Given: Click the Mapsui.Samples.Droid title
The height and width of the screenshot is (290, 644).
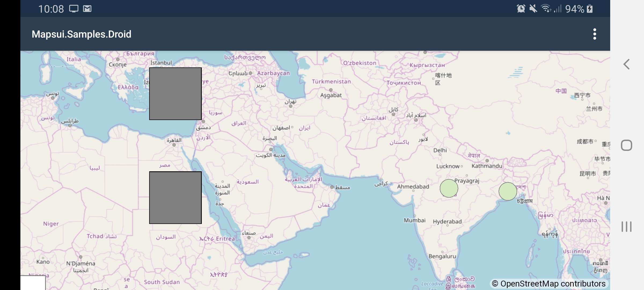Looking at the screenshot, I should 82,34.
